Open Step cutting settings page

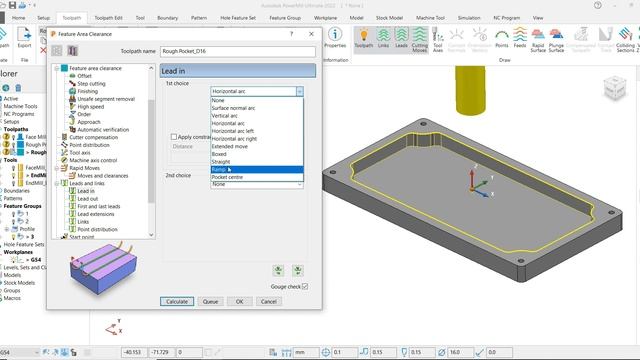(91, 84)
